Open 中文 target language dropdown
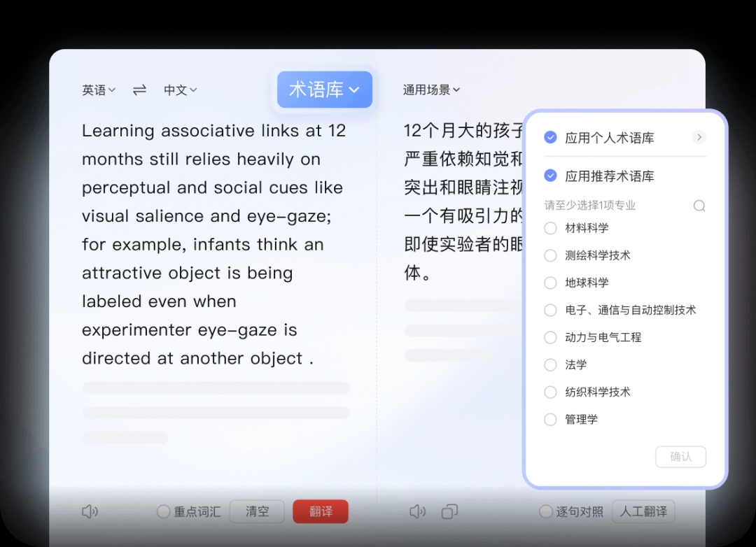Image resolution: width=756 pixels, height=547 pixels. tap(181, 90)
